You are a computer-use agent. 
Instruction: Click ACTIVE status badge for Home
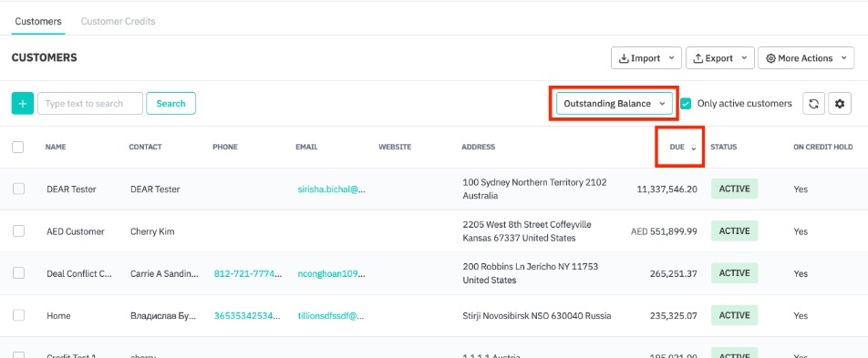(x=734, y=315)
